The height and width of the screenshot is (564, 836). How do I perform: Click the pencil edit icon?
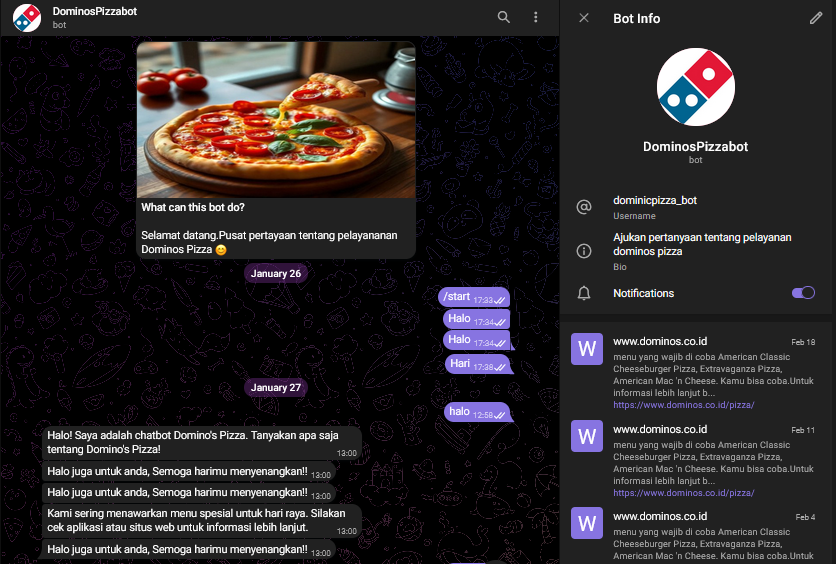(x=815, y=18)
